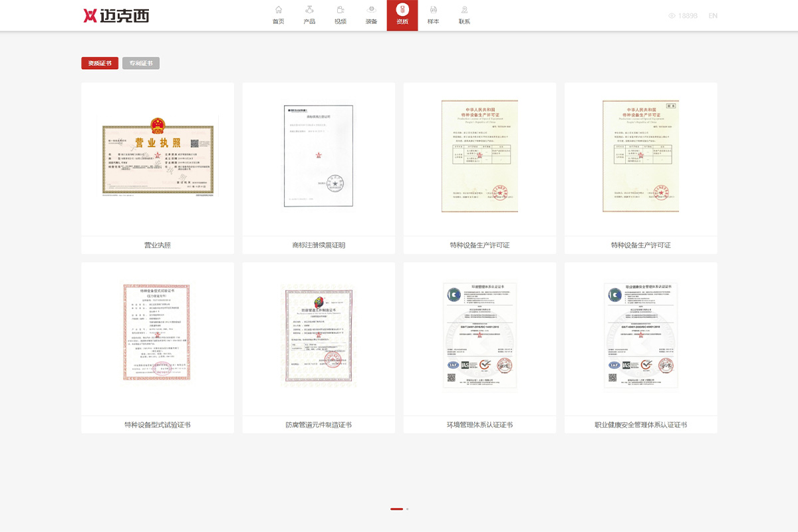Open the 样本 samples icon

point(433,10)
